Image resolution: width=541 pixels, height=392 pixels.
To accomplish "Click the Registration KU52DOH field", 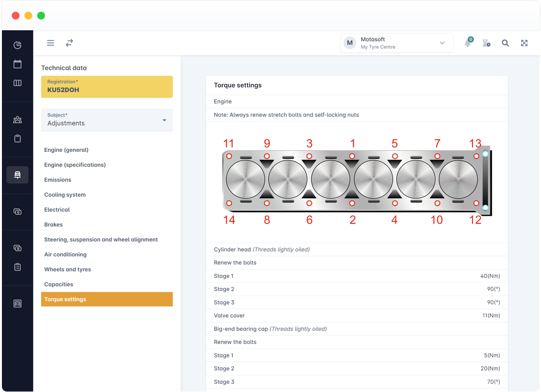I will pos(107,87).
